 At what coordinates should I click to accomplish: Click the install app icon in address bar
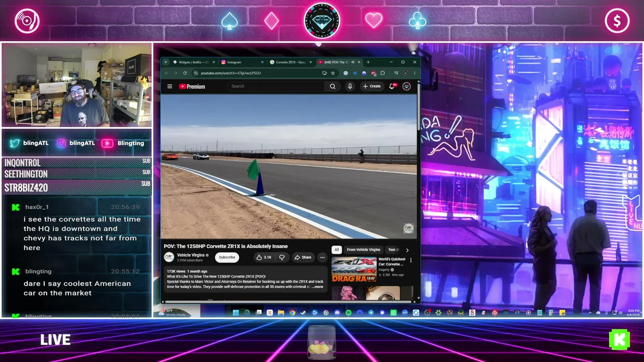pyautogui.click(x=325, y=73)
